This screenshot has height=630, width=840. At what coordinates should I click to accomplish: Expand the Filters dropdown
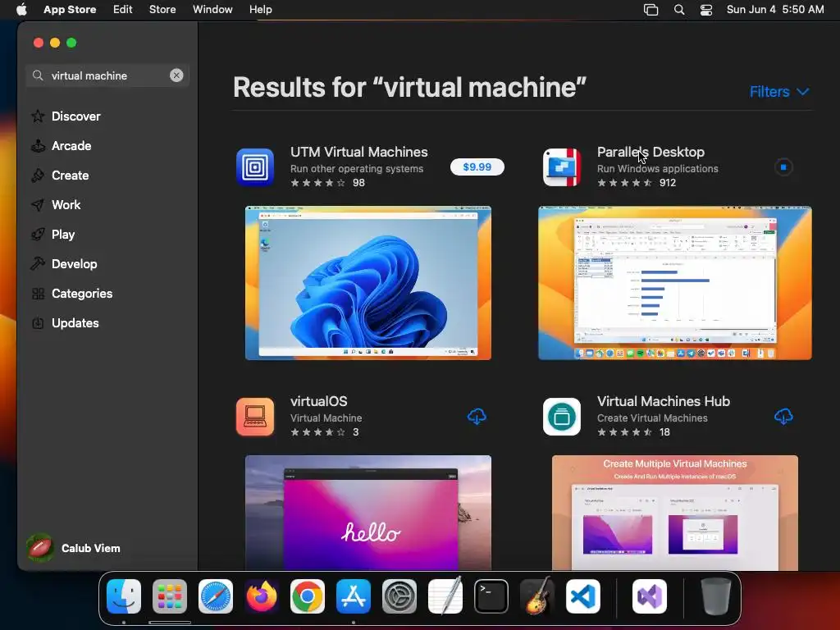[779, 92]
